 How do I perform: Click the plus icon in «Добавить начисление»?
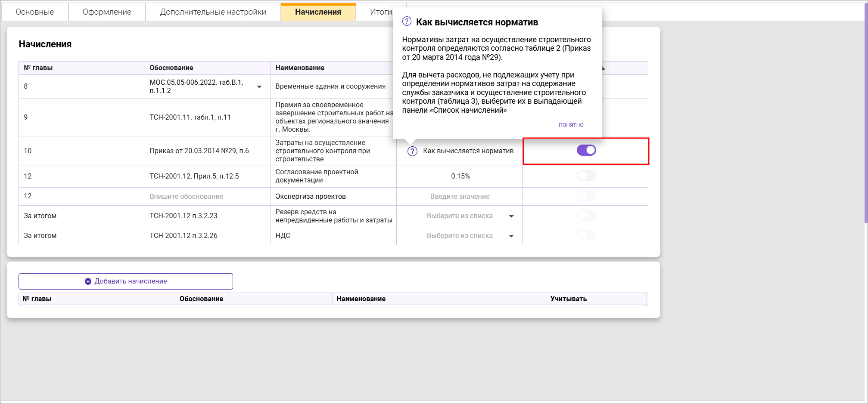click(x=87, y=281)
